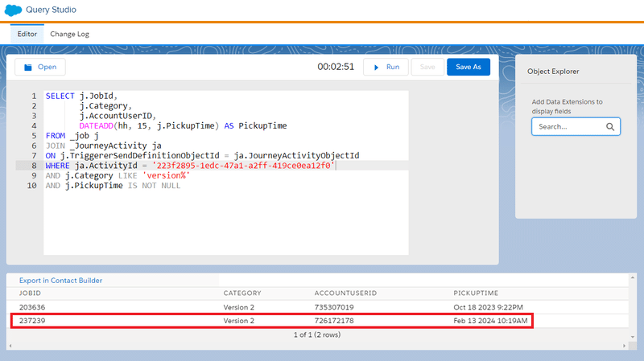The image size is (644, 361).
Task: Place cursor on PickupTime IS NOT NULL line
Action: pyautogui.click(x=113, y=186)
